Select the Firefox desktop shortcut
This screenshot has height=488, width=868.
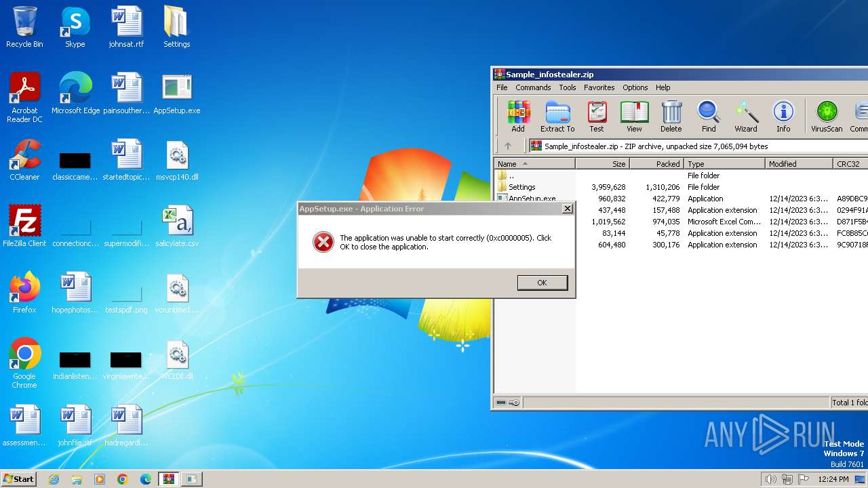[x=24, y=293]
